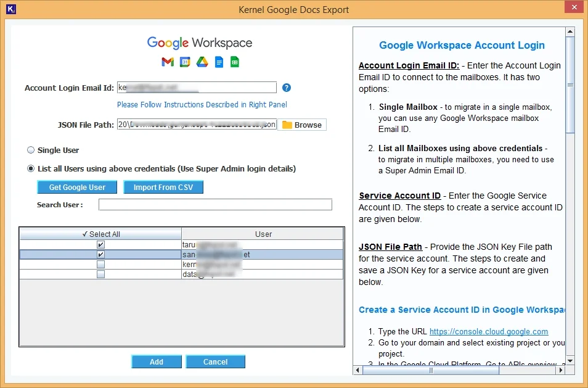Click the Get Google User button
588x388 pixels.
click(x=76, y=187)
